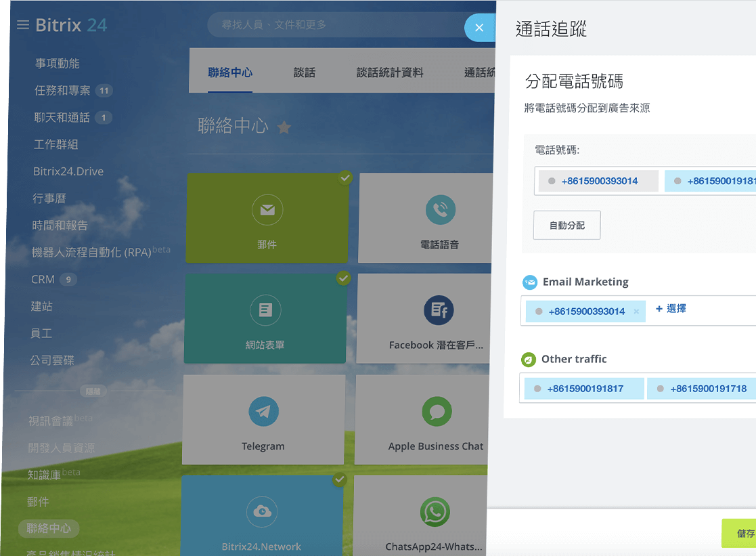Viewport: 756px width, 556px height.
Task: Click the 網站表單 card label
Action: click(265, 345)
